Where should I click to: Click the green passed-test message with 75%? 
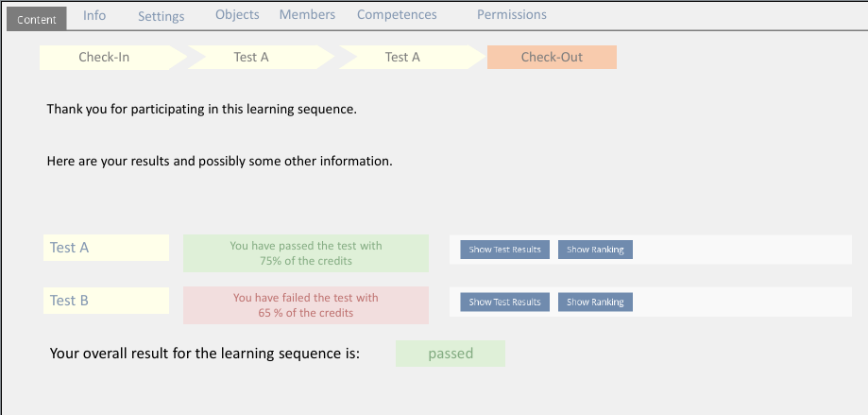click(305, 253)
